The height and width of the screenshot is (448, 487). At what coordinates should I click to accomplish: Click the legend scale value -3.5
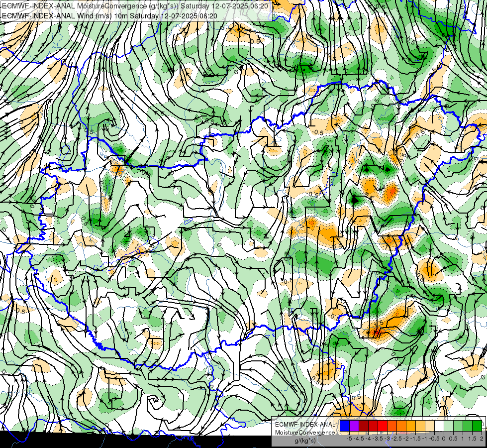378,439
